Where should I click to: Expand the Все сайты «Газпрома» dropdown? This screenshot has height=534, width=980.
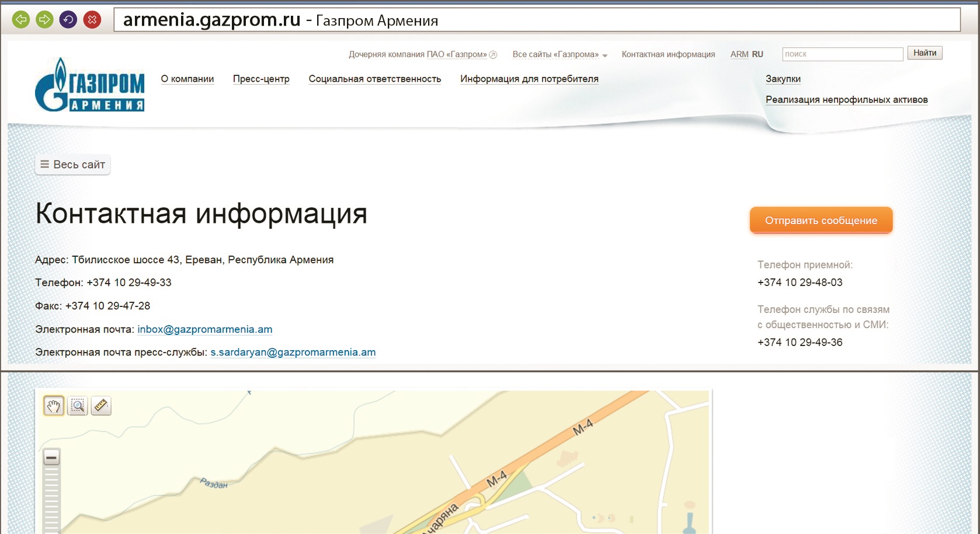560,54
